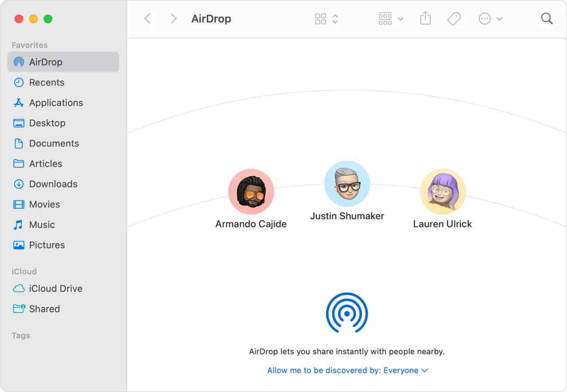Select Armando Cajide's AirDrop avatar
This screenshot has height=392, width=567.
coord(251,192)
